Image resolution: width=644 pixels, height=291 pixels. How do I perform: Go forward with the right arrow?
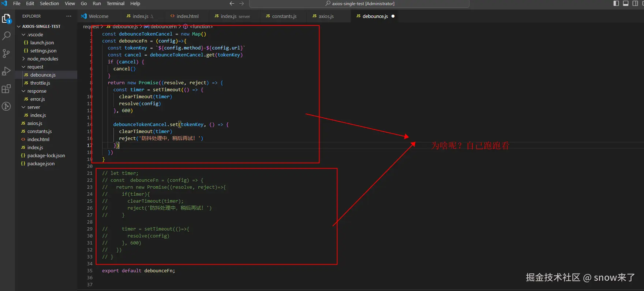tap(241, 4)
